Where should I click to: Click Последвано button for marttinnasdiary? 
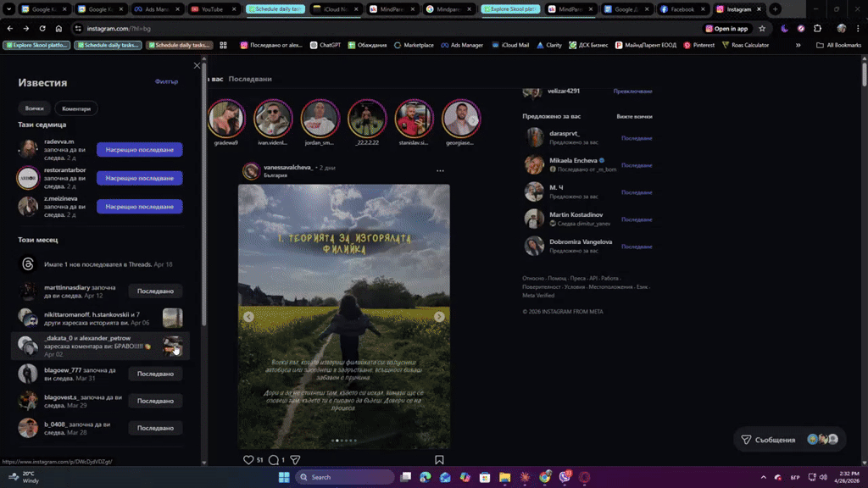pos(156,291)
